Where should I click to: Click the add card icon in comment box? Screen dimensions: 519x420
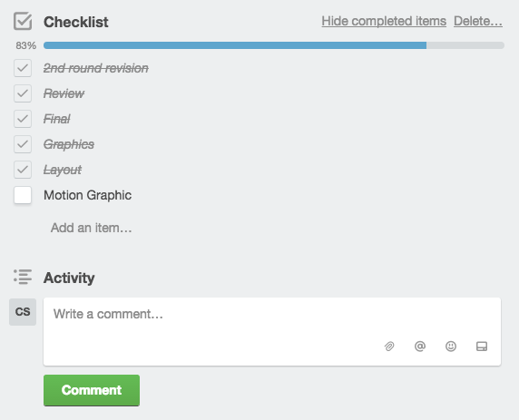[482, 347]
